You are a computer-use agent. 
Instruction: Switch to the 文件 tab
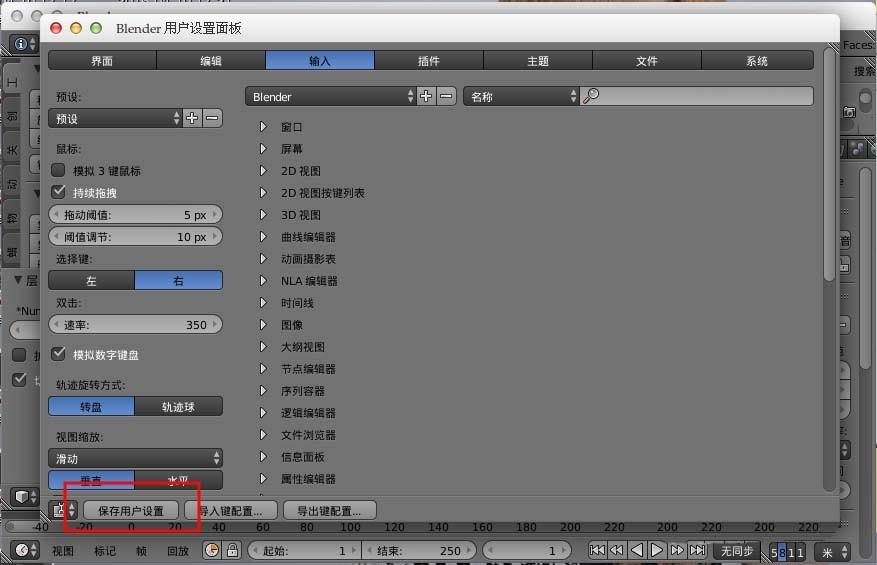tap(647, 60)
